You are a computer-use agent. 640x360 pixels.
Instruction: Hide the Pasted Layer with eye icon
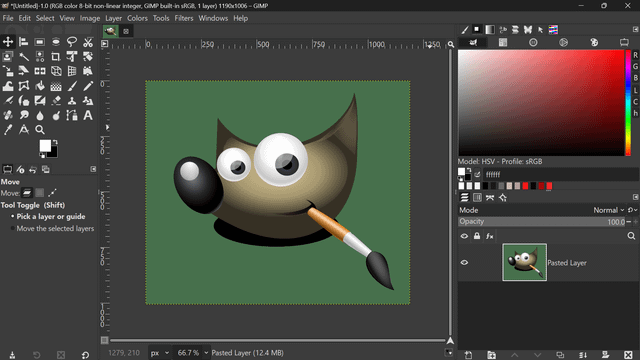pyautogui.click(x=464, y=262)
